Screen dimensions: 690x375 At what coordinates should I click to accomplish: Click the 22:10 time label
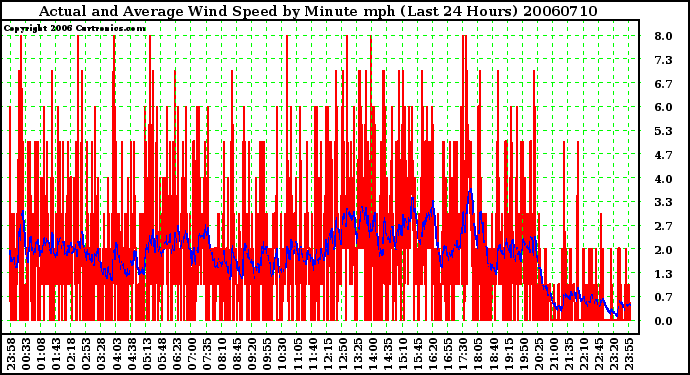point(584,354)
